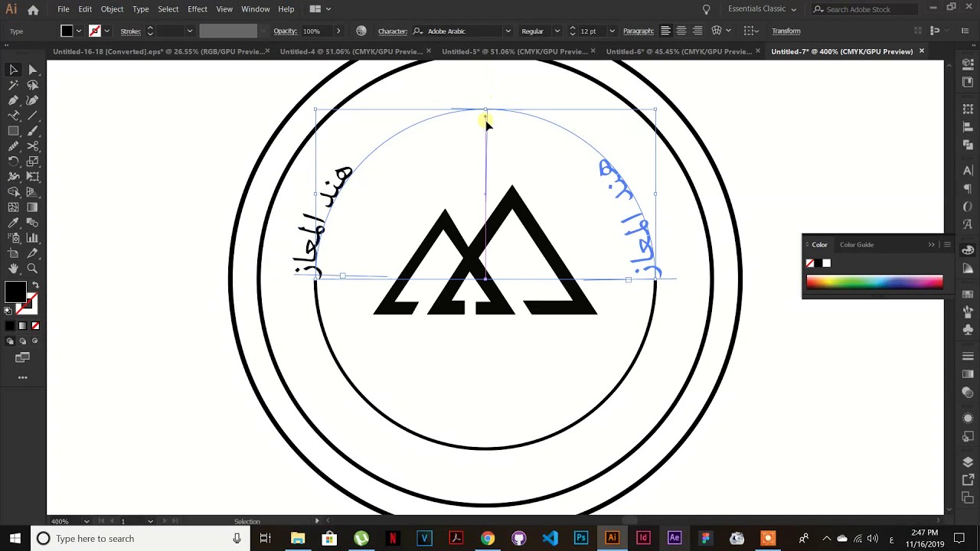Select the Gradient tool
This screenshot has height=551, width=980.
pyautogui.click(x=32, y=207)
